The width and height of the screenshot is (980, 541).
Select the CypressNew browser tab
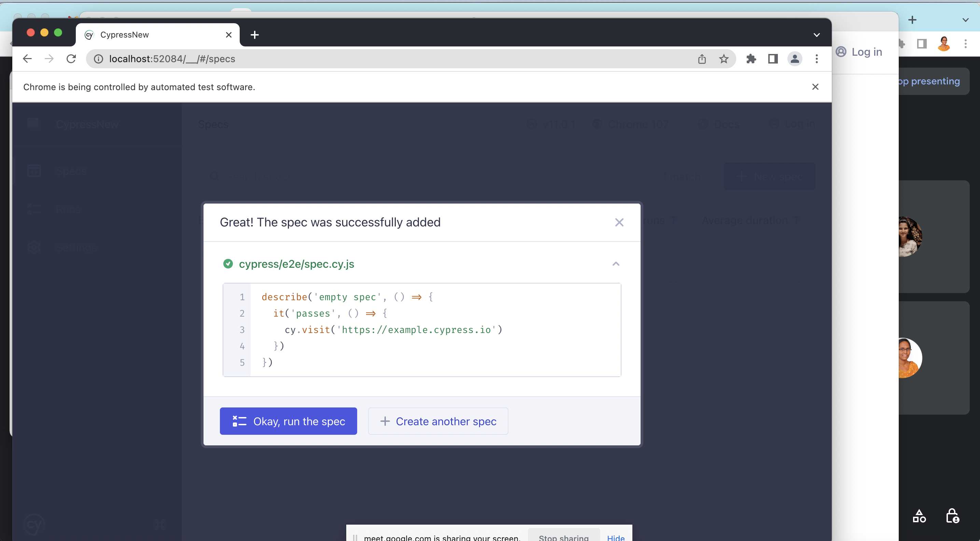[x=157, y=35]
